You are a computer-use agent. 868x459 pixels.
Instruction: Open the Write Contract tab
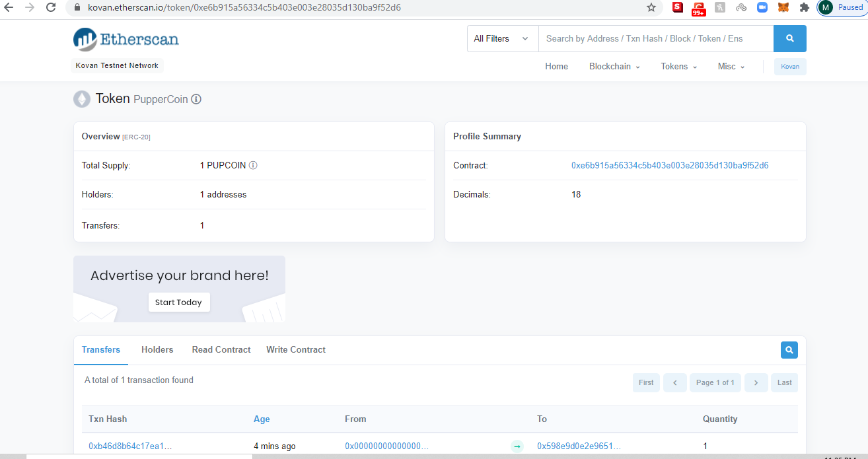click(296, 350)
